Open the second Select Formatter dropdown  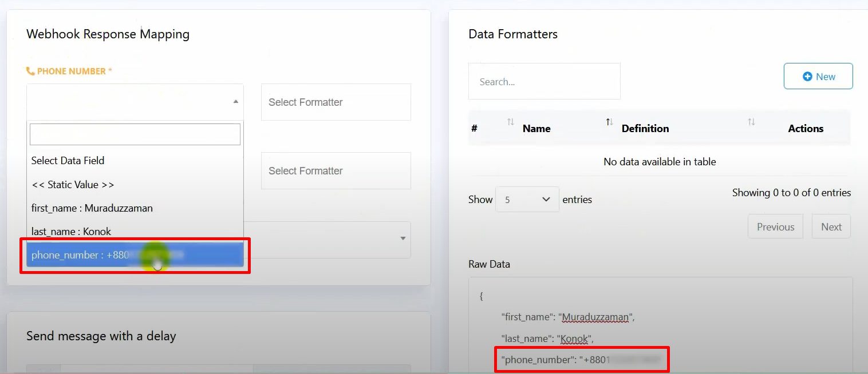tap(336, 171)
